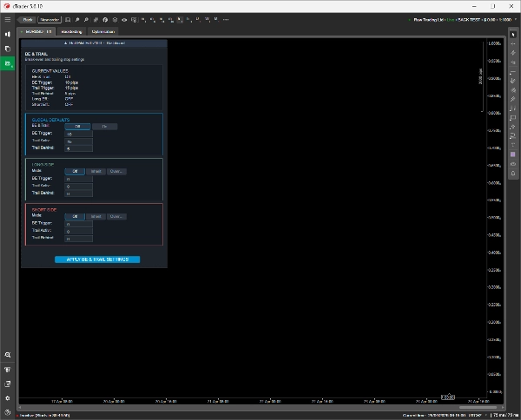Set global BE & Trail to On
Viewport: 521px width, 420px height.
pos(104,127)
